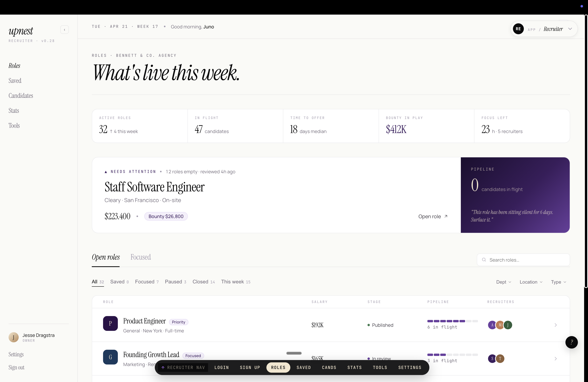The height and width of the screenshot is (382, 588).
Task: Click TOOLS in the bottom nav bar
Action: point(380,367)
